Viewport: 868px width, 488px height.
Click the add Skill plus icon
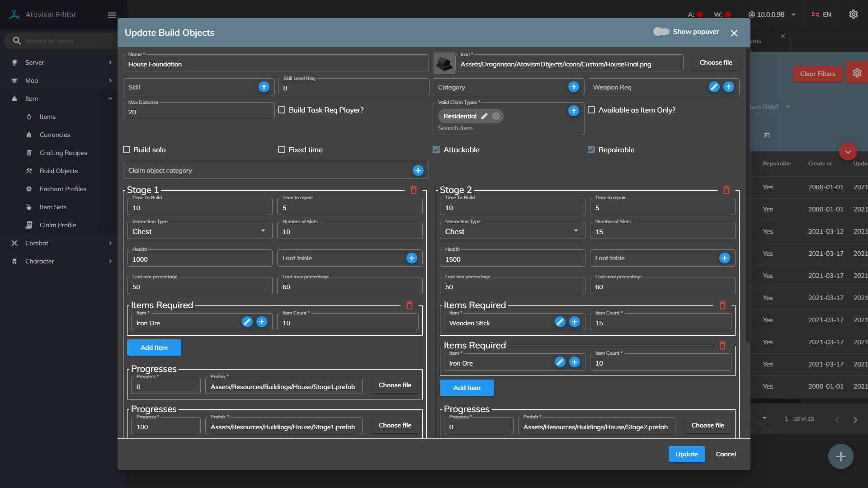(264, 87)
